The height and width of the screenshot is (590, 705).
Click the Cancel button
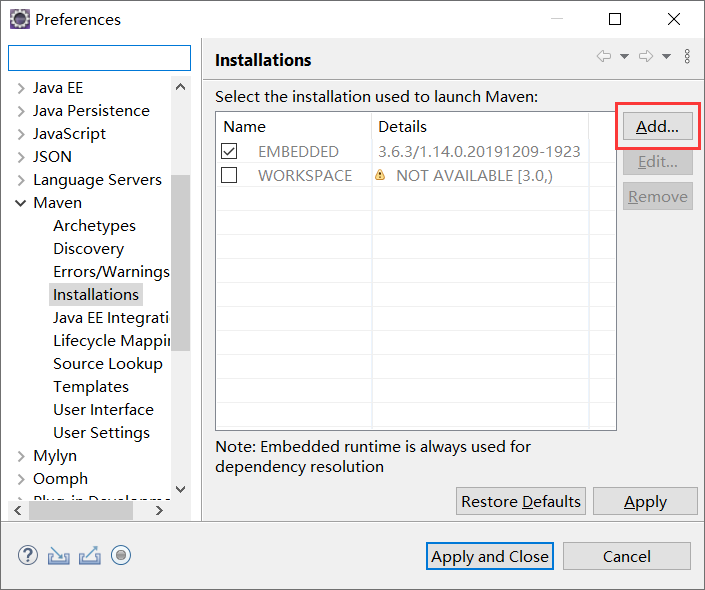[627, 556]
